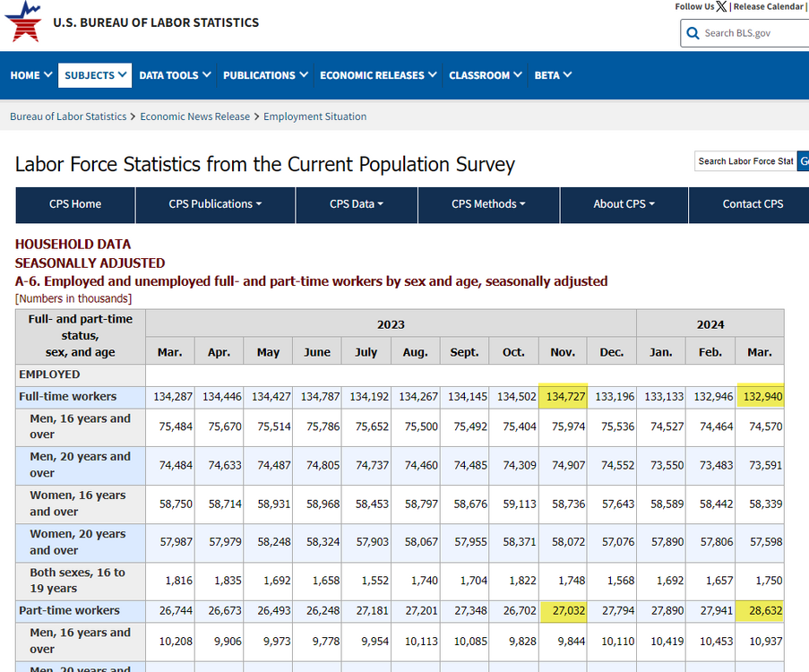Open the CLASSROOM dropdown

[486, 75]
